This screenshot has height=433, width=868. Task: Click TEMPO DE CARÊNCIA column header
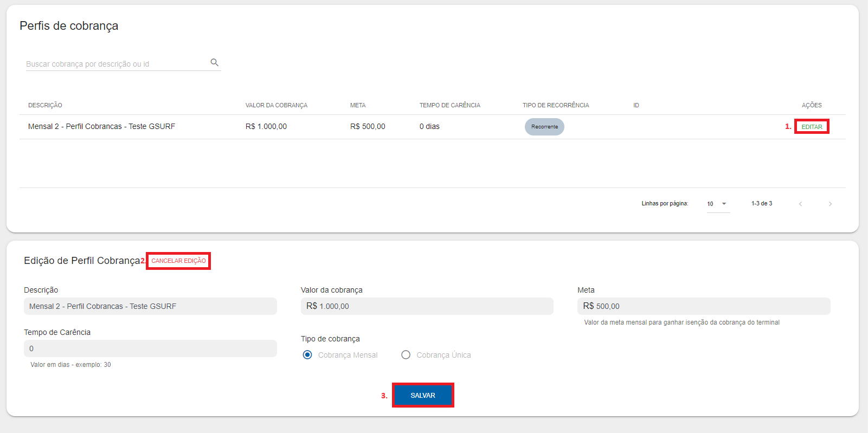tap(449, 105)
